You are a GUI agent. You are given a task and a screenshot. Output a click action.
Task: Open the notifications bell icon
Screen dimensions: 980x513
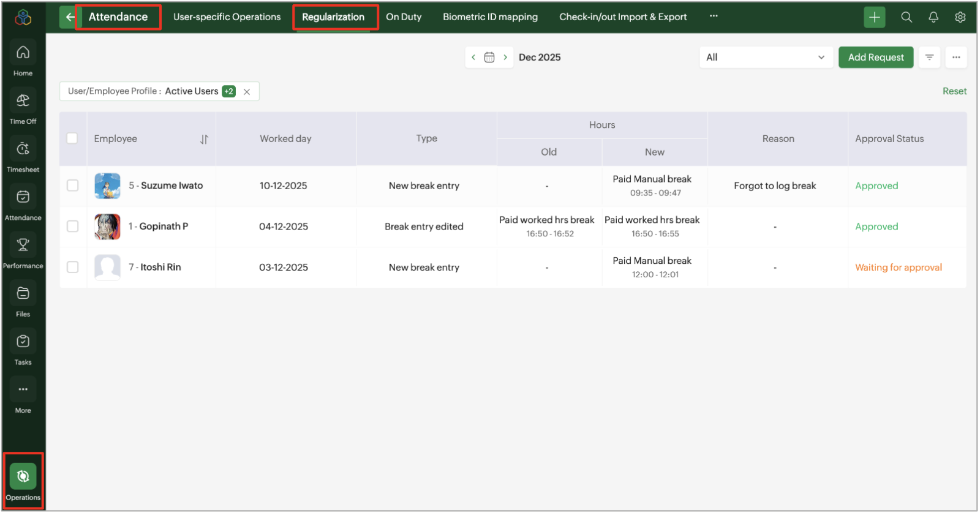933,17
